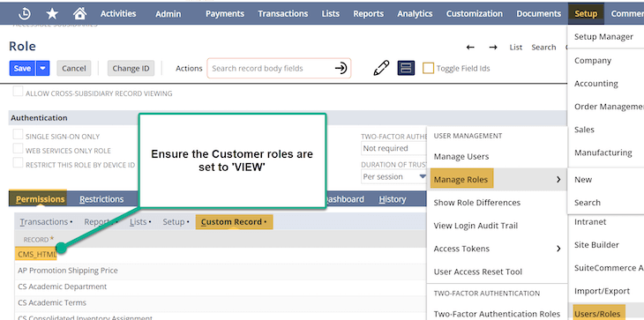Switch to the Permissions tab

click(x=41, y=199)
